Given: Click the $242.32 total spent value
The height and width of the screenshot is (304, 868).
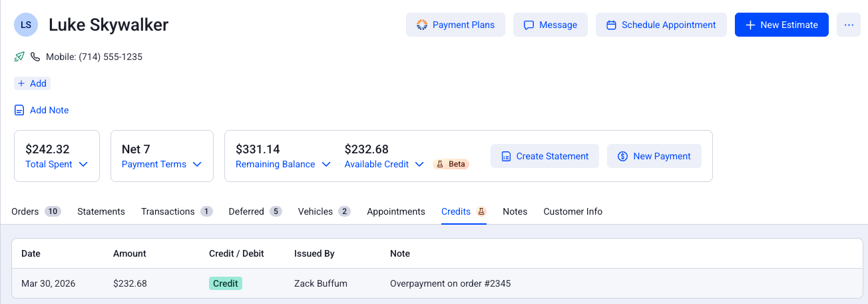Looking at the screenshot, I should click(x=47, y=149).
